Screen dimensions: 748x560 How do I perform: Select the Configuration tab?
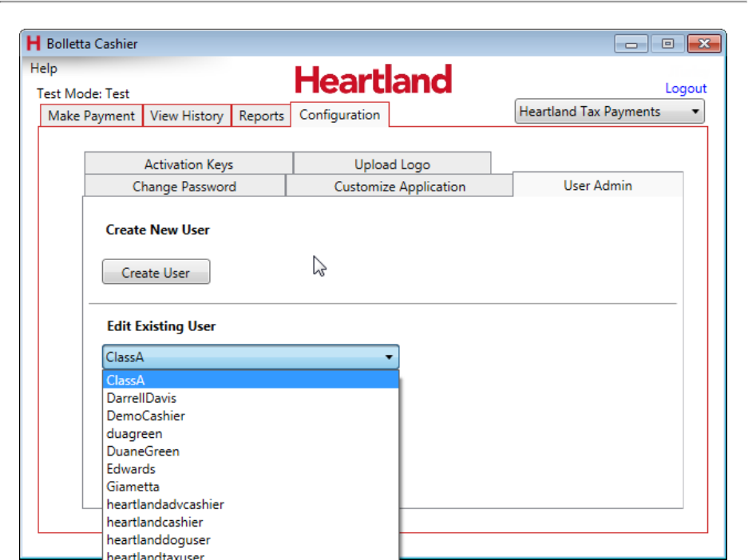(339, 115)
